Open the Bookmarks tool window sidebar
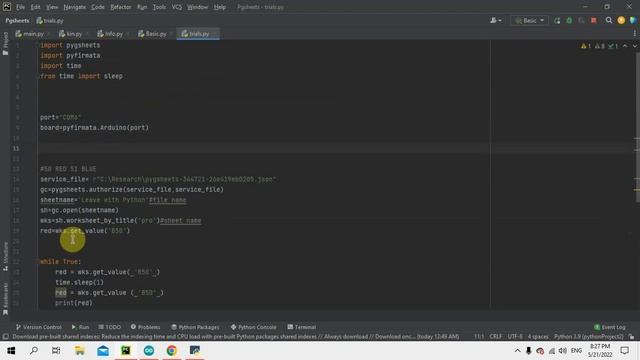 pos(5,299)
